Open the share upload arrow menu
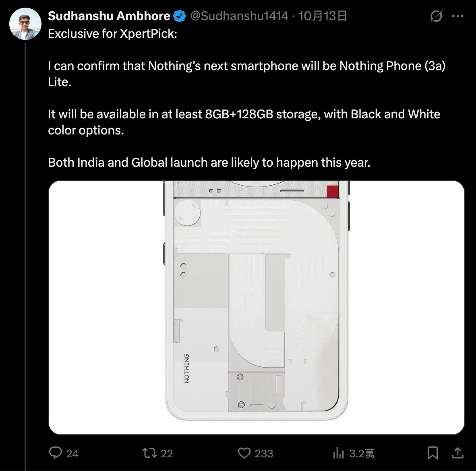476x471 pixels. [x=457, y=453]
